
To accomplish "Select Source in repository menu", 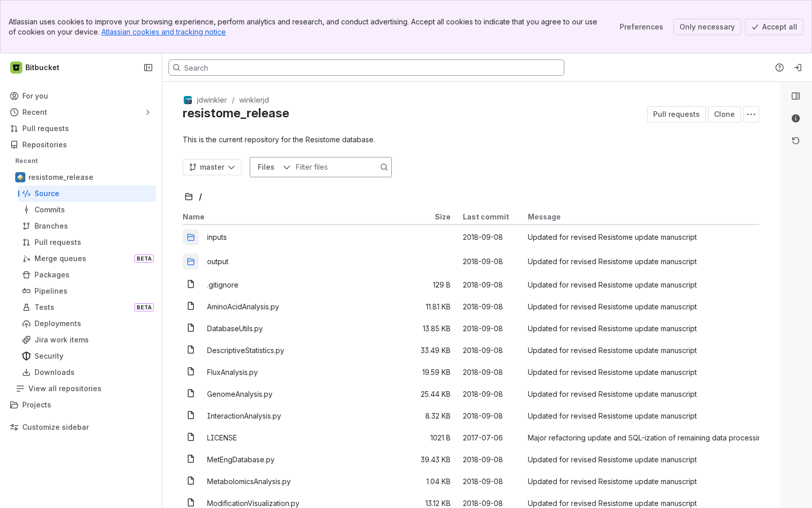I will (87, 194).
